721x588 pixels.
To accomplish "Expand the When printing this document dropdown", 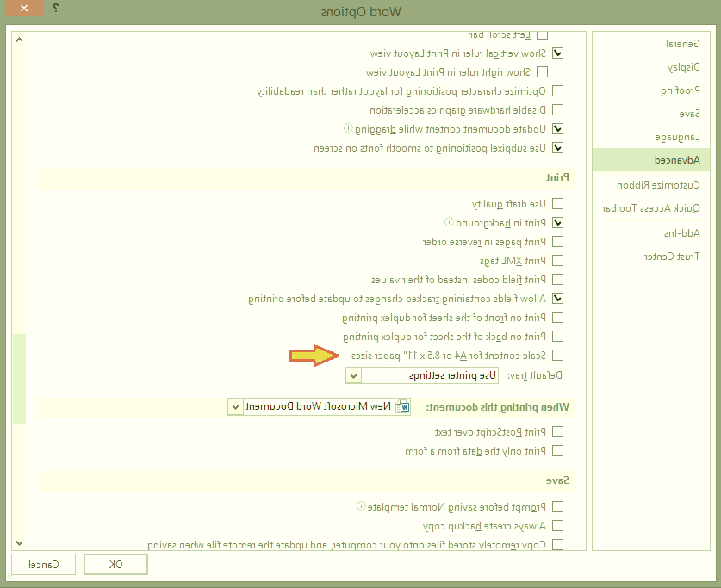I will tap(235, 406).
